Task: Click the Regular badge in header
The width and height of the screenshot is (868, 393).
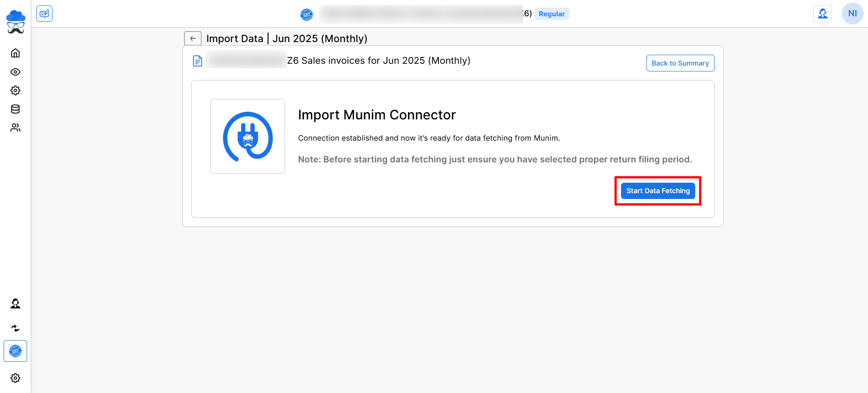Action: (x=551, y=14)
